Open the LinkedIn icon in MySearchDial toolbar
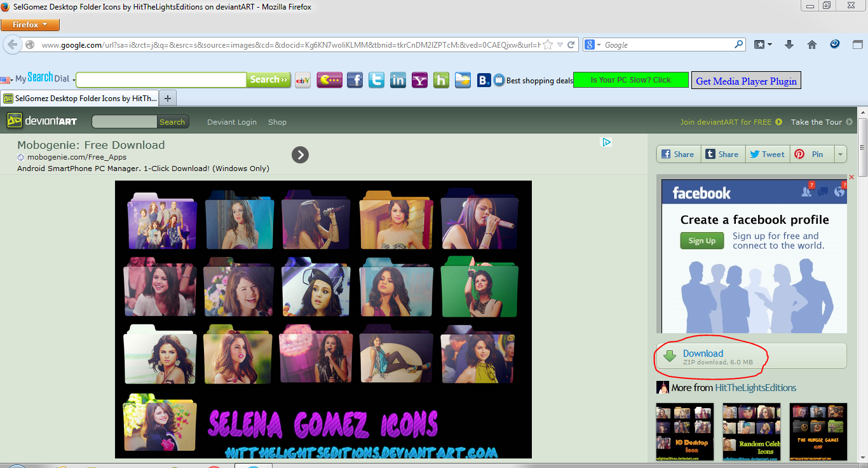The image size is (868, 468). [x=398, y=80]
